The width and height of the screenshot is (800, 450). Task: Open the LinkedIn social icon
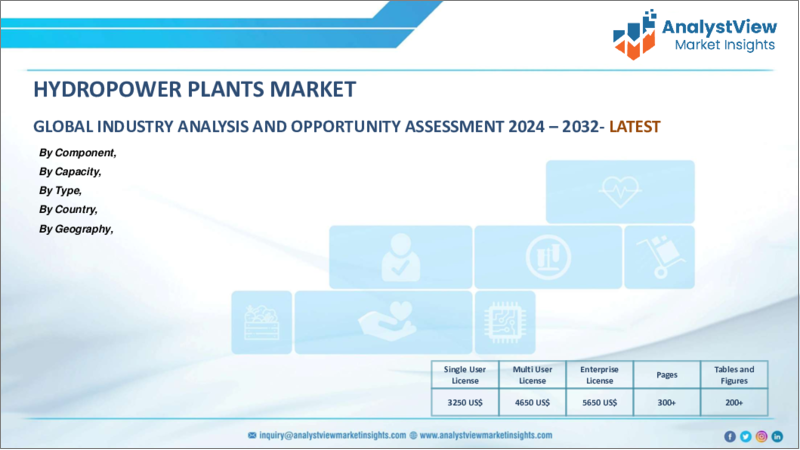pyautogui.click(x=777, y=436)
